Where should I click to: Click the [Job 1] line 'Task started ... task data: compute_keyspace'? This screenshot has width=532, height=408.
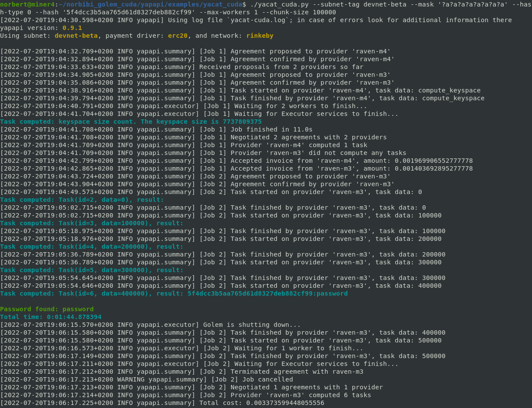point(240,90)
